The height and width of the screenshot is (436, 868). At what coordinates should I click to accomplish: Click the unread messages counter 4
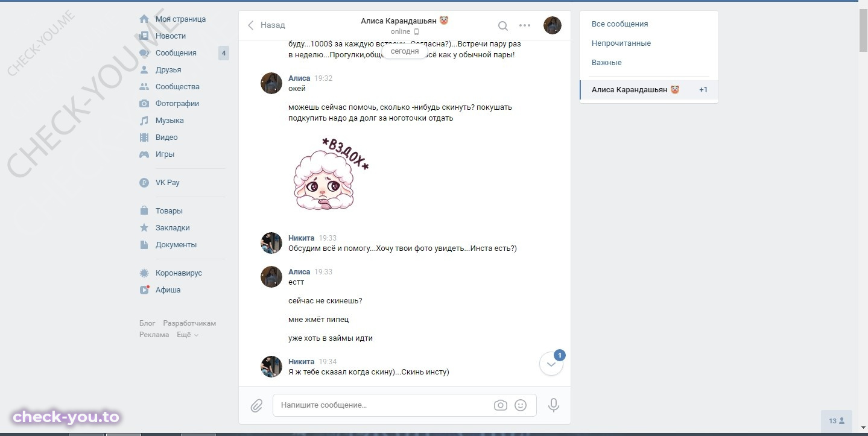click(x=224, y=53)
